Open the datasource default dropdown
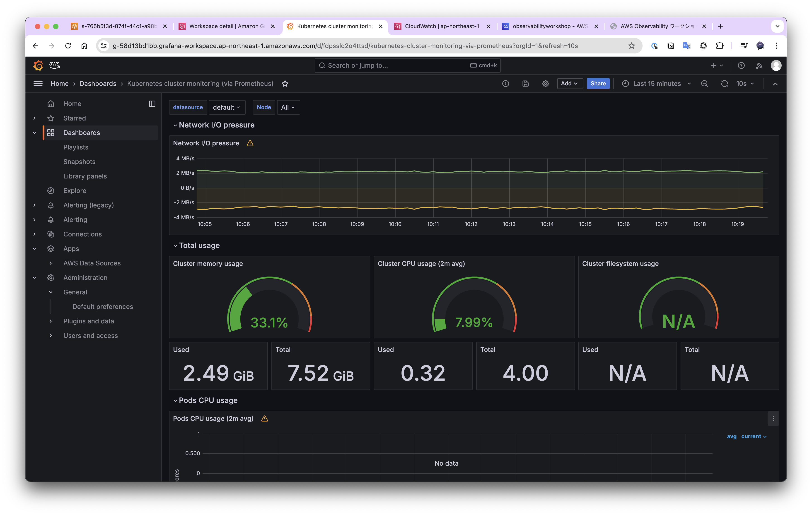The height and width of the screenshot is (515, 812). tap(227, 107)
